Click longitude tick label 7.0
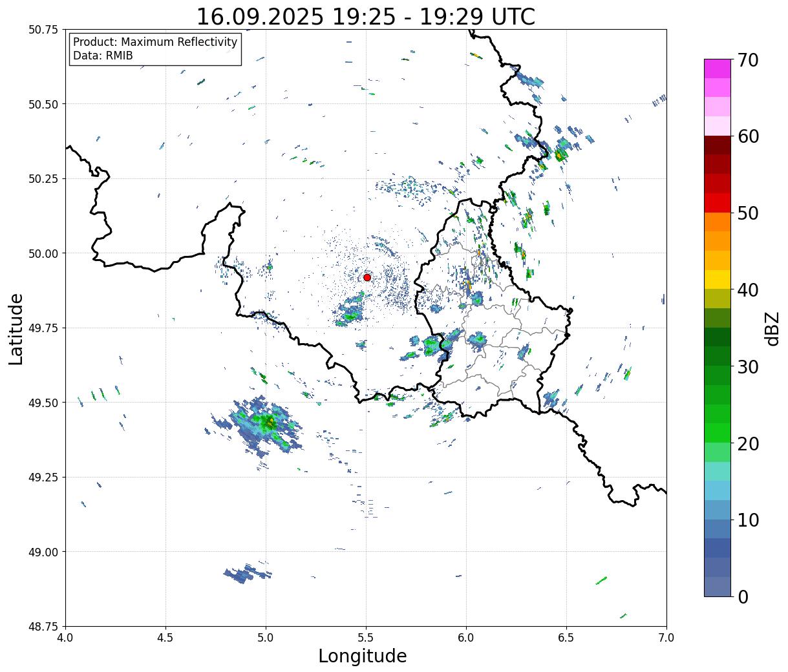This screenshot has width=788, height=672. point(666,638)
